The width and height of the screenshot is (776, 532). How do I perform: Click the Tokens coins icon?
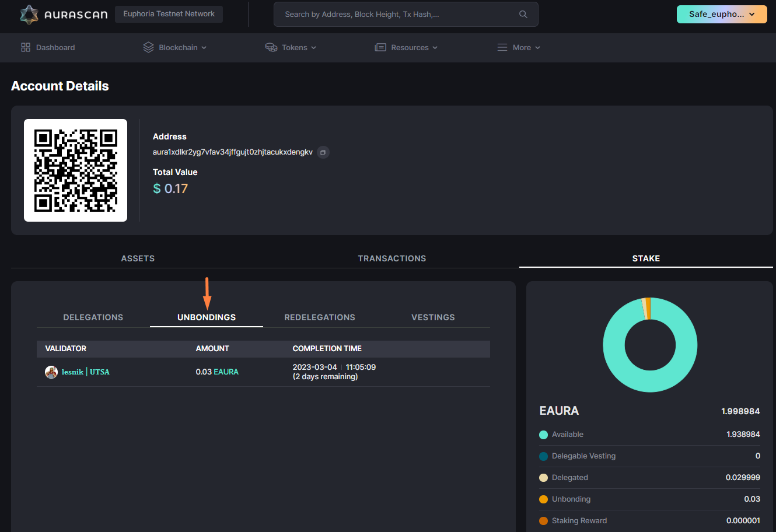pyautogui.click(x=271, y=47)
